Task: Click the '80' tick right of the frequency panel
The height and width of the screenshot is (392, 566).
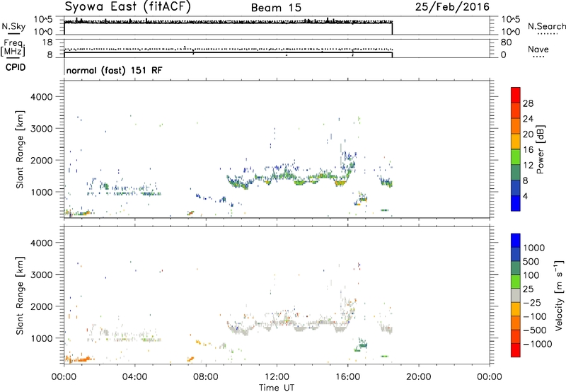Action: point(506,42)
